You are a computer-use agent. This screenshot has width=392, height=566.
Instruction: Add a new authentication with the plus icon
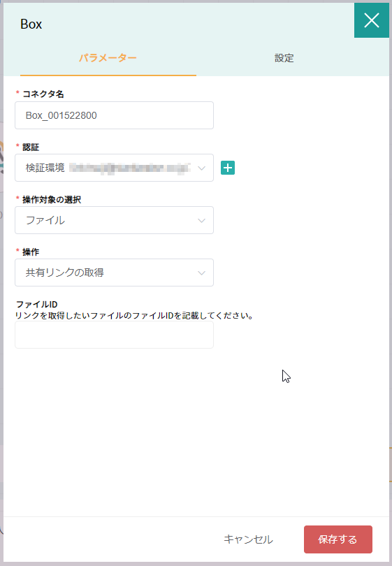[x=228, y=168]
